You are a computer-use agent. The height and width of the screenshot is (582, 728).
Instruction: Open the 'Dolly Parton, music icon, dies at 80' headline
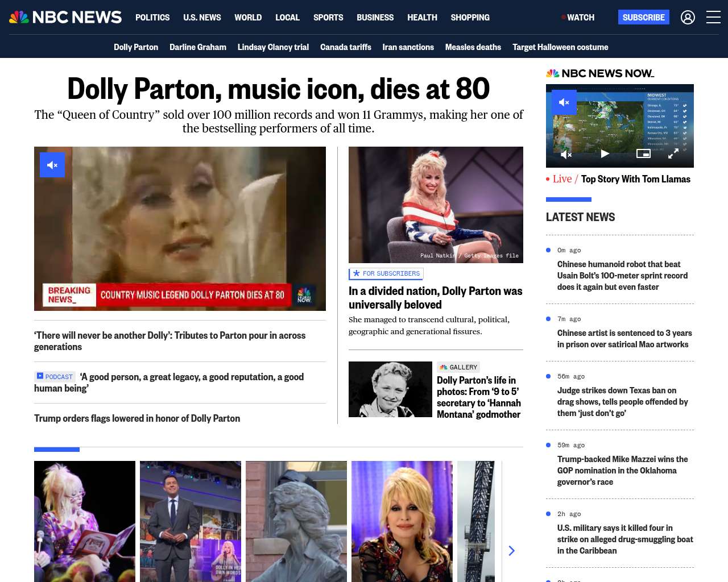tap(279, 89)
